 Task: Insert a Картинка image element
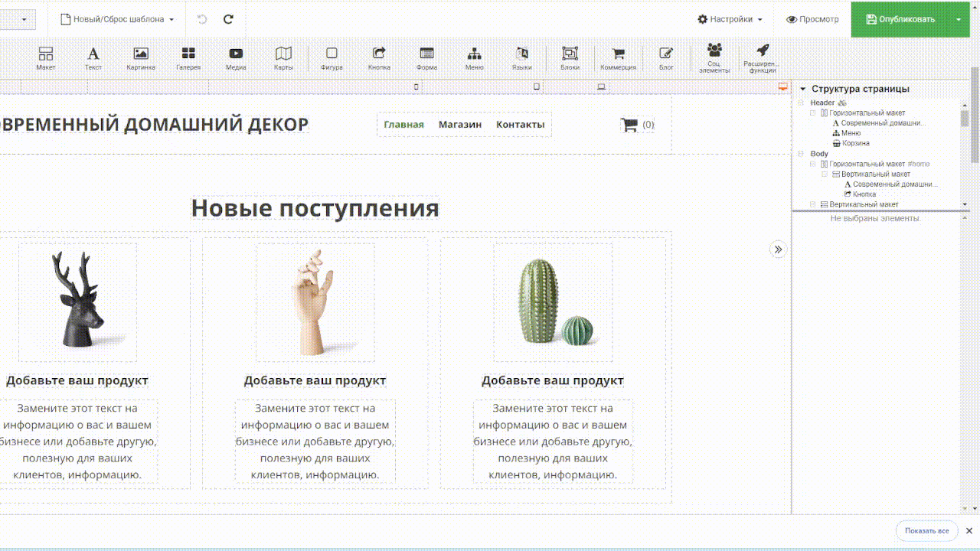click(141, 58)
